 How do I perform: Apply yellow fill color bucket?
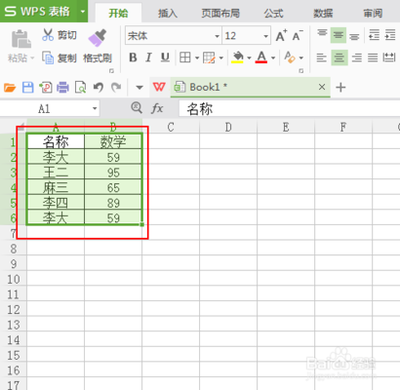(238, 57)
